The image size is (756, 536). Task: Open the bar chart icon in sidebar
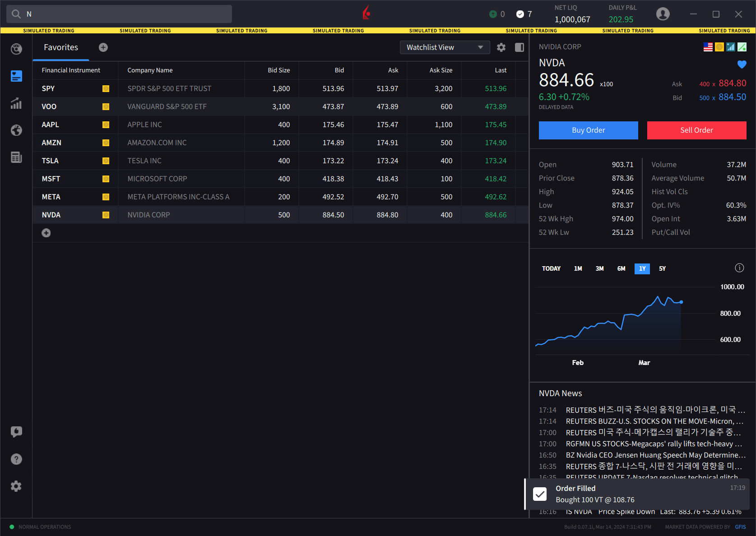click(x=16, y=103)
